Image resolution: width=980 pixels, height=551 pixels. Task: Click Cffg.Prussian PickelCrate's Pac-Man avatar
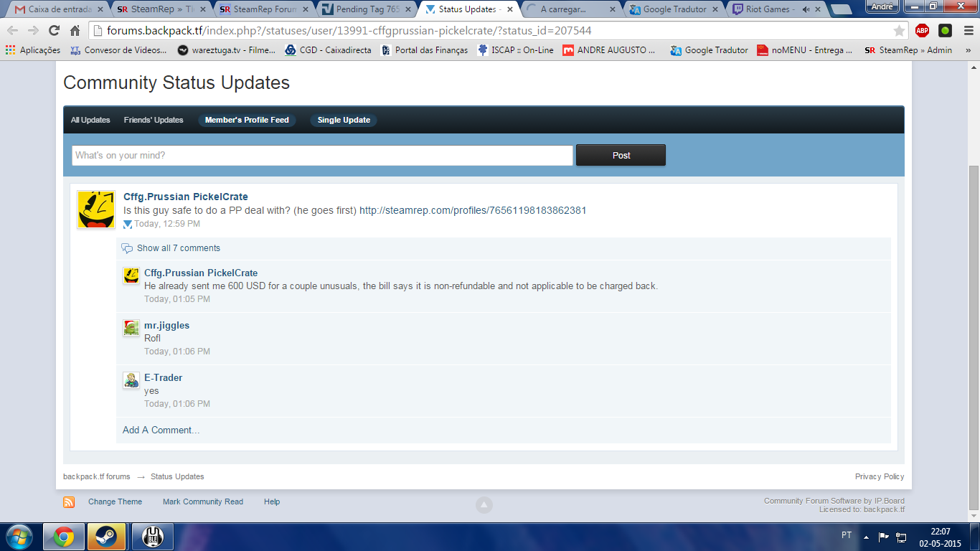click(x=96, y=209)
